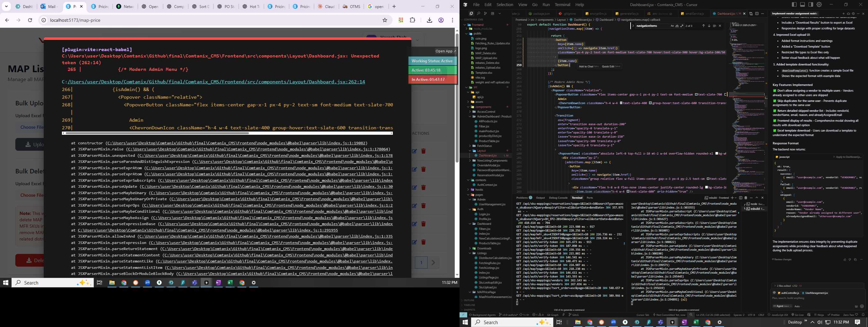Image resolution: width=868 pixels, height=327 pixels.
Task: Open Chrome extensions puzzle icon
Action: (412, 20)
